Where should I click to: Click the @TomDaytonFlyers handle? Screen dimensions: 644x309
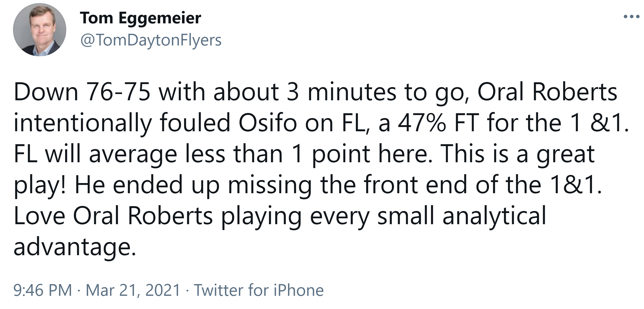click(151, 40)
